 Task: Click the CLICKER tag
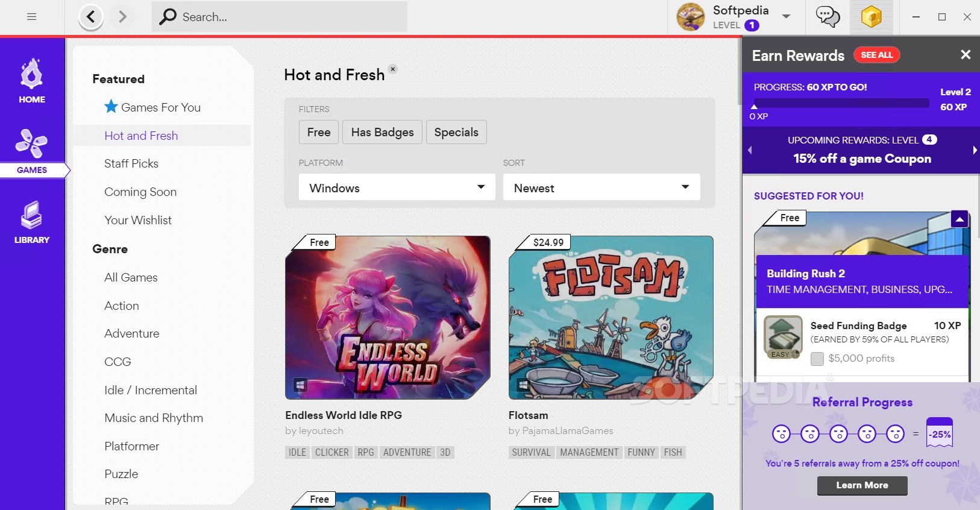pos(332,452)
